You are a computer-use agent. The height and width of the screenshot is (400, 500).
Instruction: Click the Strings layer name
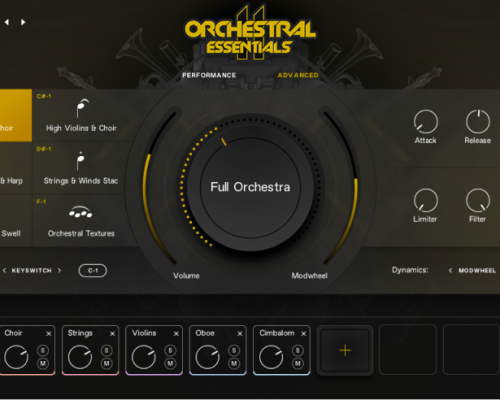(80, 333)
